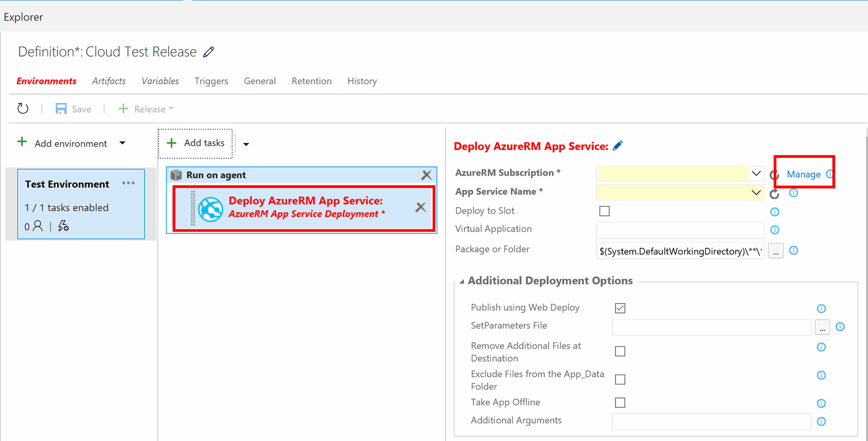Browse for SetParameters File with ellipsis button
The width and height of the screenshot is (868, 441).
point(822,328)
